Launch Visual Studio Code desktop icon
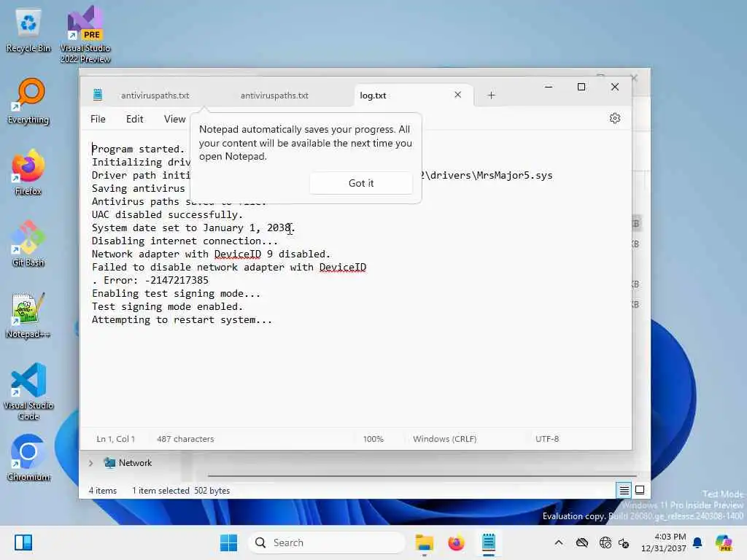Image resolution: width=747 pixels, height=560 pixels. coord(28,392)
